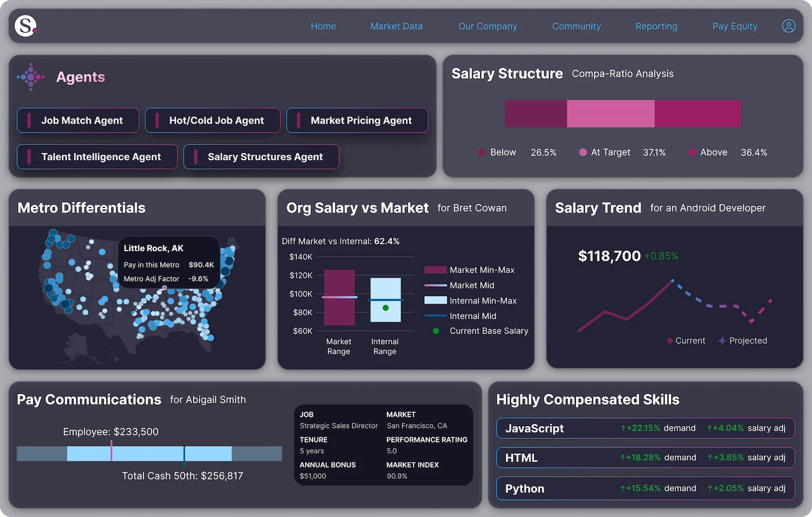
Task: Click the '$90.4K' pay in this metro value
Action: (201, 265)
